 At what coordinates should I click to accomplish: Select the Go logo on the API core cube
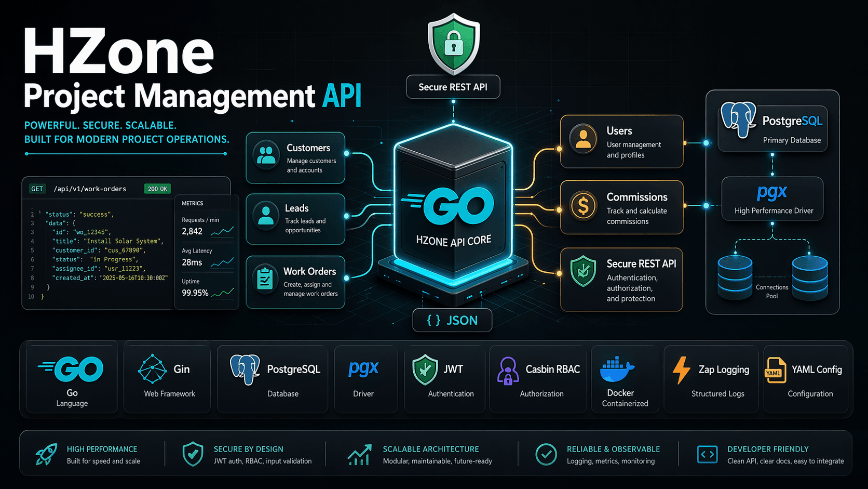453,207
